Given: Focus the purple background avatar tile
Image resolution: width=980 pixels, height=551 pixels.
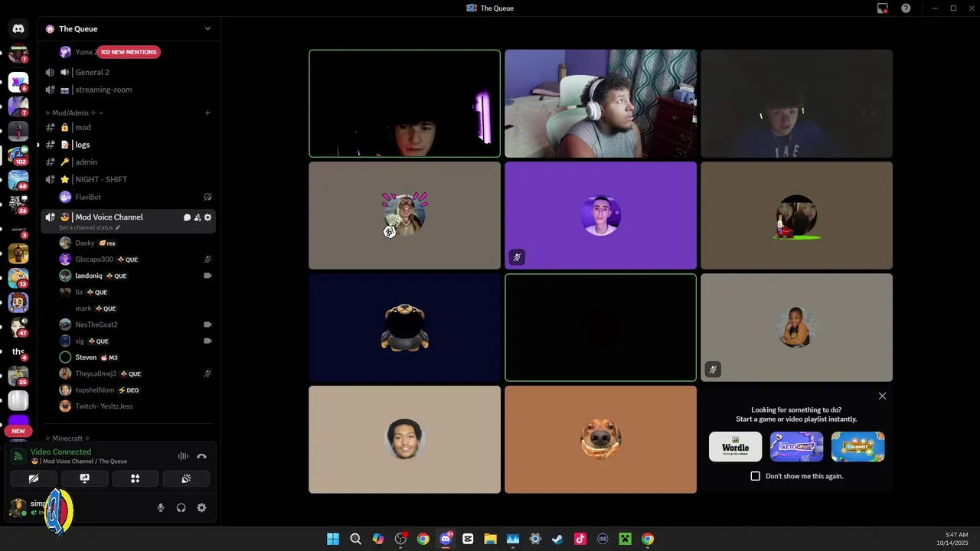Looking at the screenshot, I should click(600, 215).
